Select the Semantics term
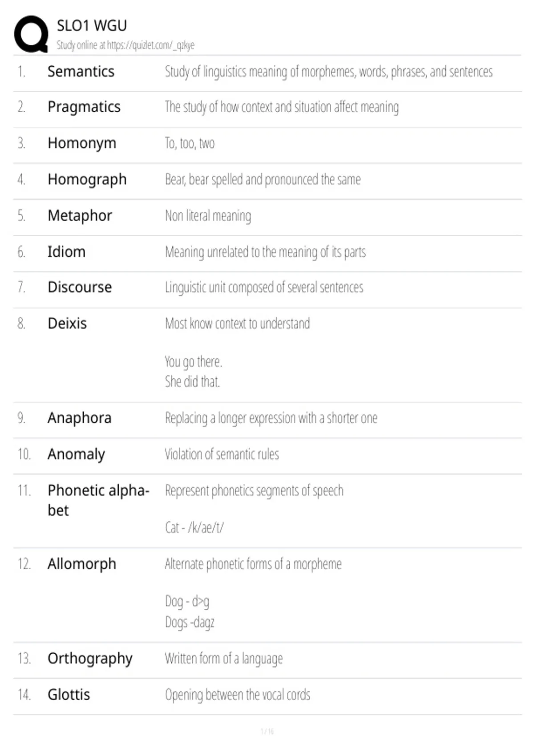Viewport: 534px width, 756px height. tap(81, 72)
